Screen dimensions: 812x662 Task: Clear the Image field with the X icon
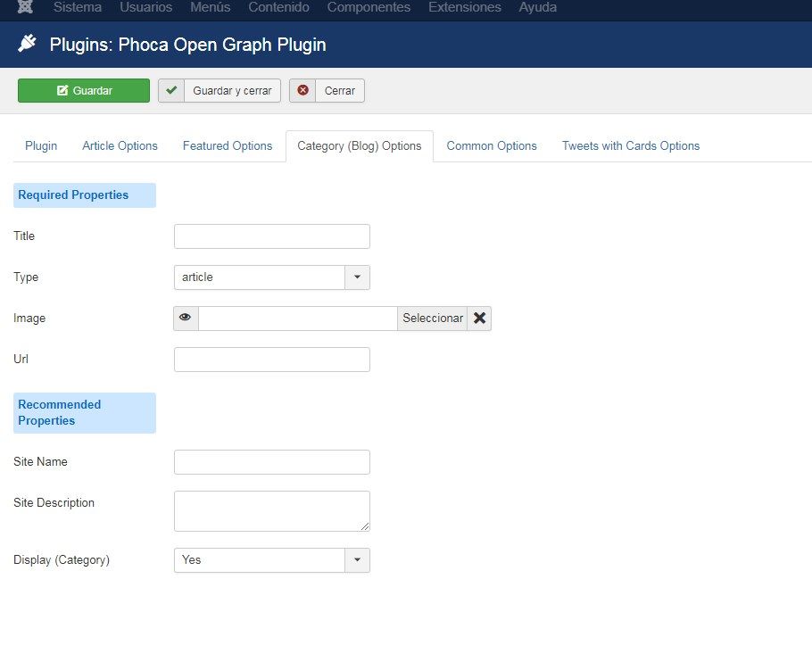(479, 318)
